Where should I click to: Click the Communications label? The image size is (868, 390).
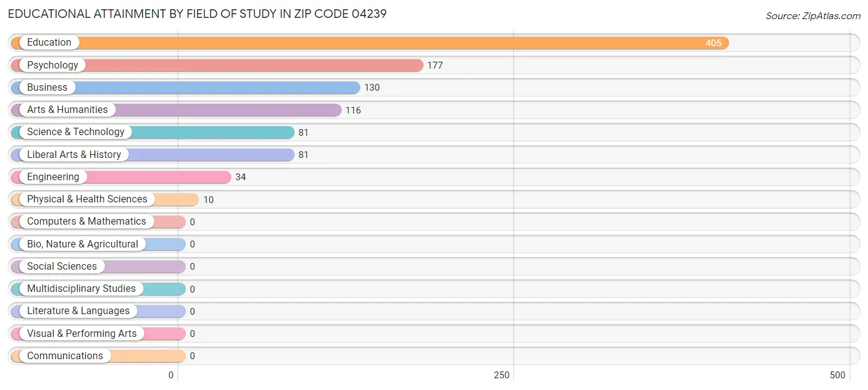[65, 356]
